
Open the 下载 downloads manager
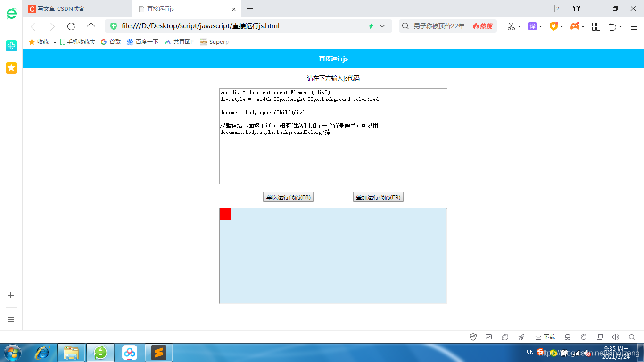point(545,337)
